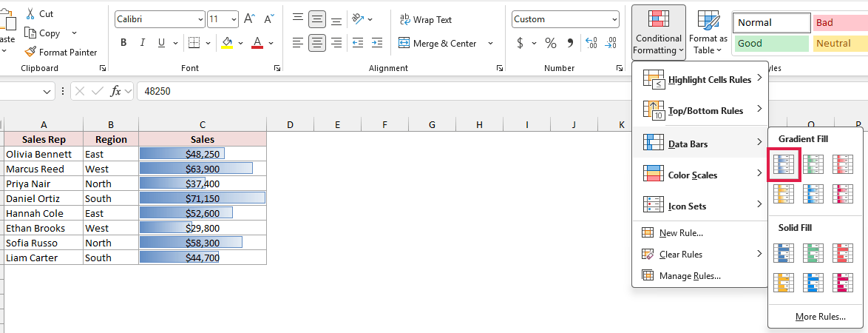The image size is (868, 333).
Task: Apply the Normal cell style
Action: coord(772,23)
